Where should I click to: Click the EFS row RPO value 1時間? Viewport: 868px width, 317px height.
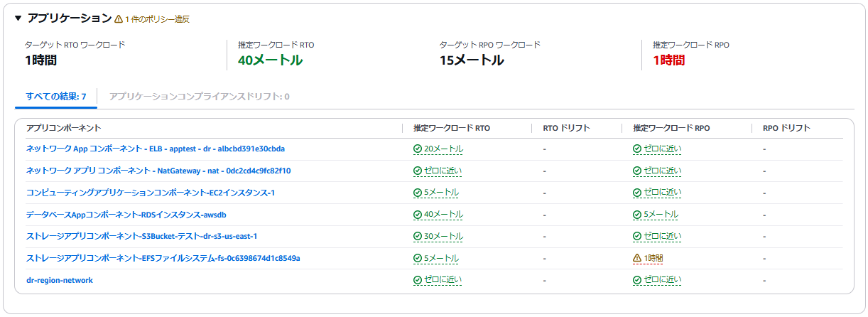click(x=653, y=258)
